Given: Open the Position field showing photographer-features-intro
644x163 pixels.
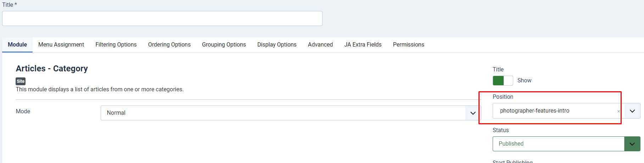Looking at the screenshot, I should click(x=555, y=111).
